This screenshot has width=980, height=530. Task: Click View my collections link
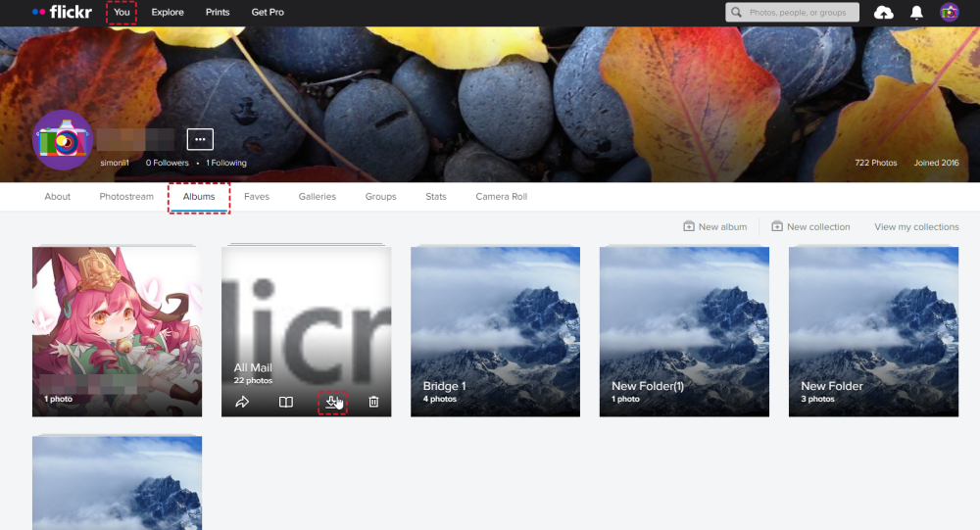click(x=916, y=227)
